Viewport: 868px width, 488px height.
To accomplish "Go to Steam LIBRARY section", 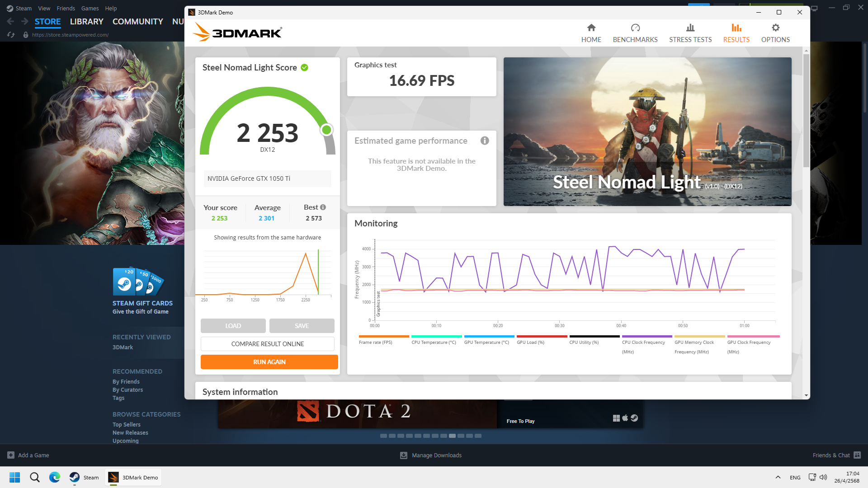I will pos(86,22).
